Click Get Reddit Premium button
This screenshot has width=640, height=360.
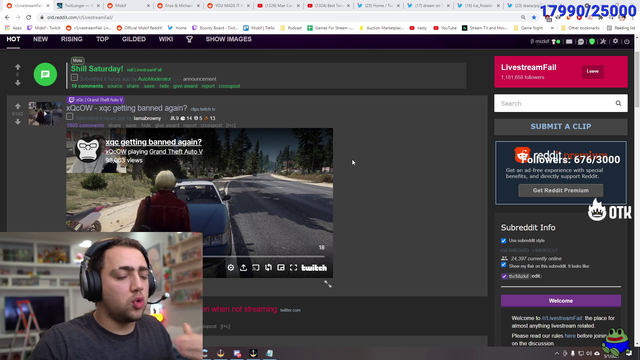[x=561, y=190]
